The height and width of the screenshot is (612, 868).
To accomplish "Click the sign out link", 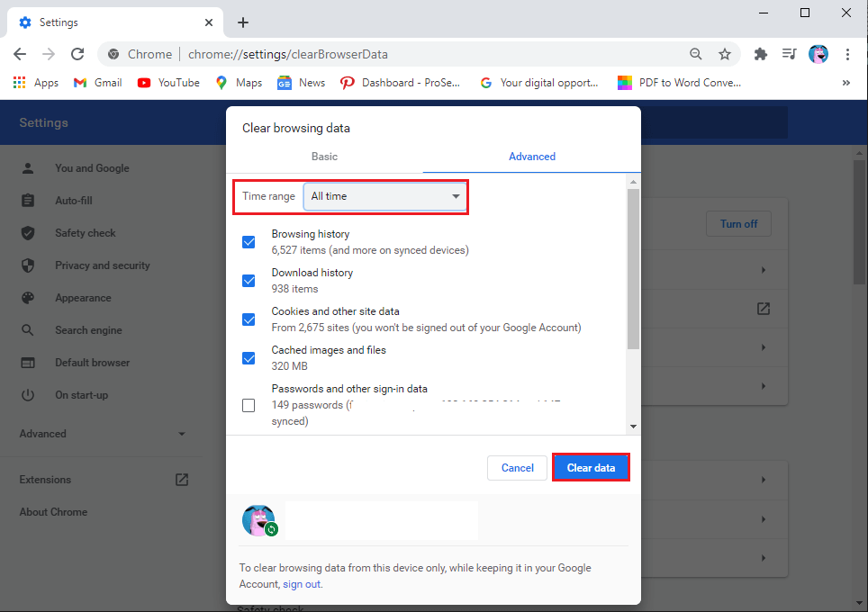I will tap(302, 583).
